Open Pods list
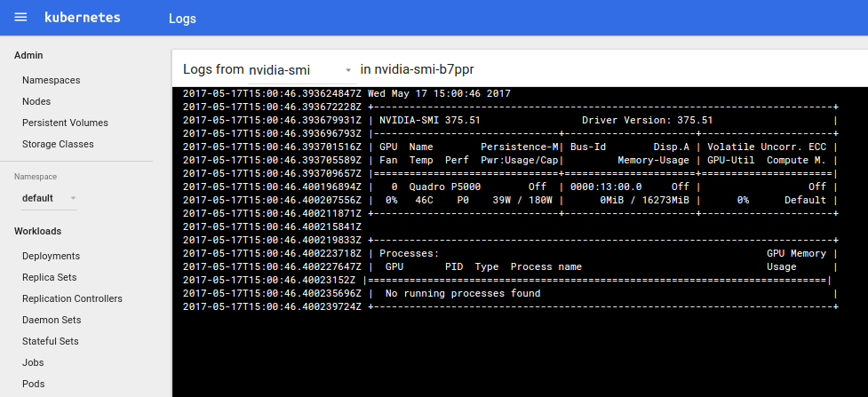The width and height of the screenshot is (868, 397). point(33,384)
